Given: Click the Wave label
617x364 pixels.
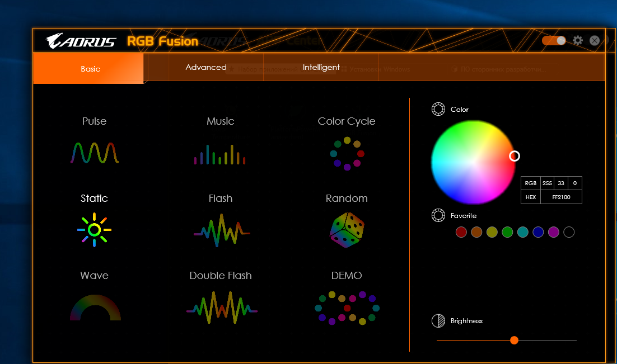Looking at the screenshot, I should pyautogui.click(x=94, y=275).
